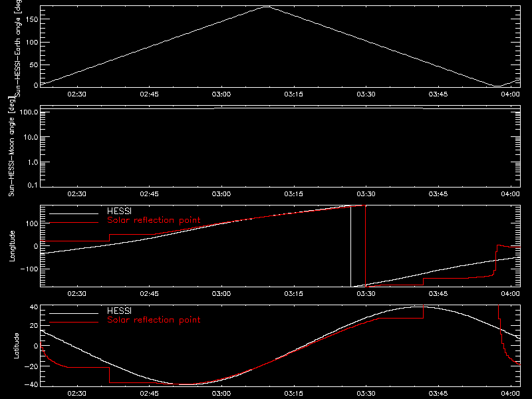Select the 02:30 label under Sun-HESSI-Earth plot
Viewport: 532px width, 399px height.
(76, 94)
